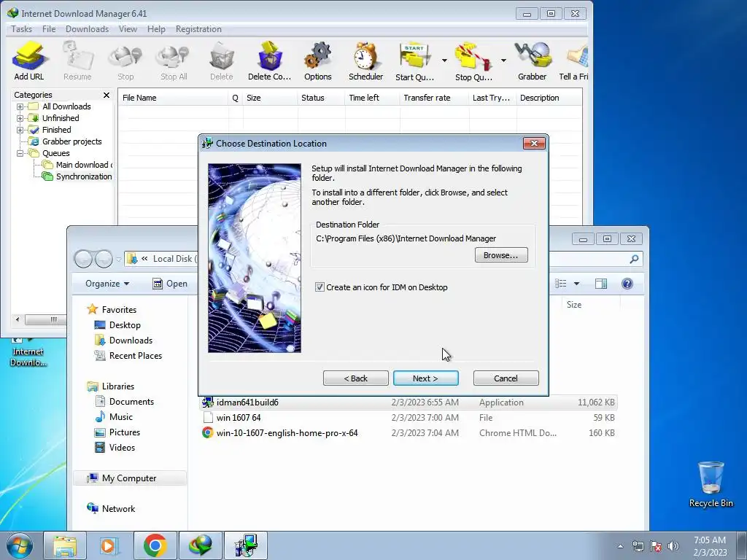
Task: Open Documents library in Explorer
Action: pyautogui.click(x=124, y=402)
